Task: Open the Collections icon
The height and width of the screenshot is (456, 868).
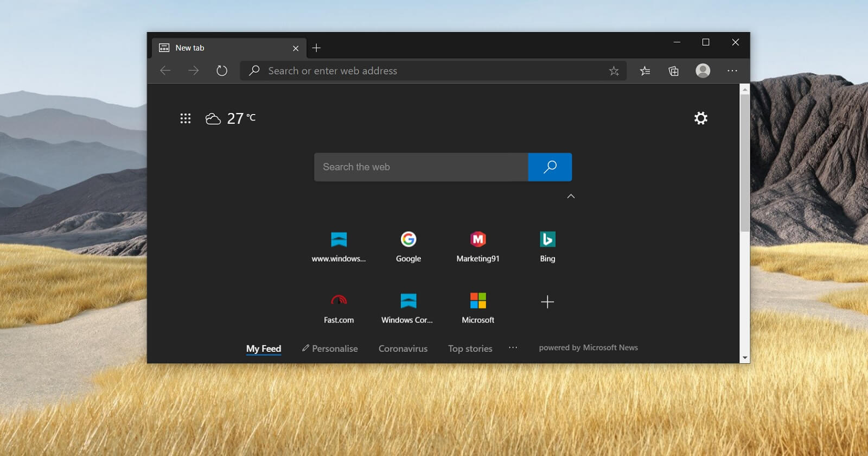Action: 674,71
